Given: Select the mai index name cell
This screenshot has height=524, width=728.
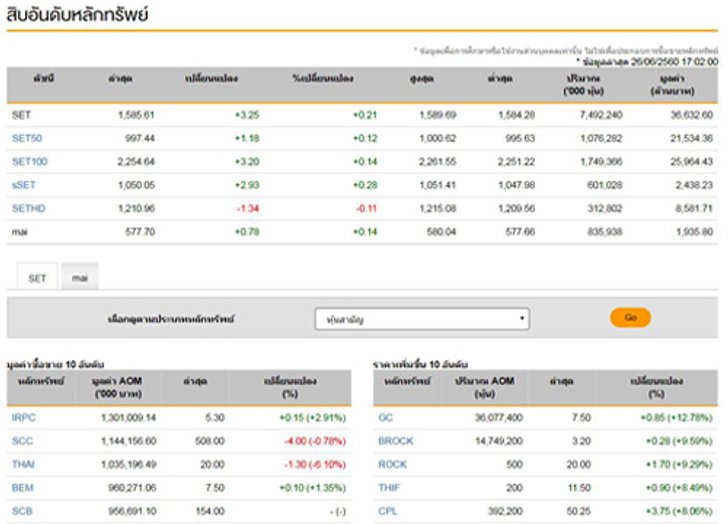Looking at the screenshot, I should pyautogui.click(x=20, y=232).
